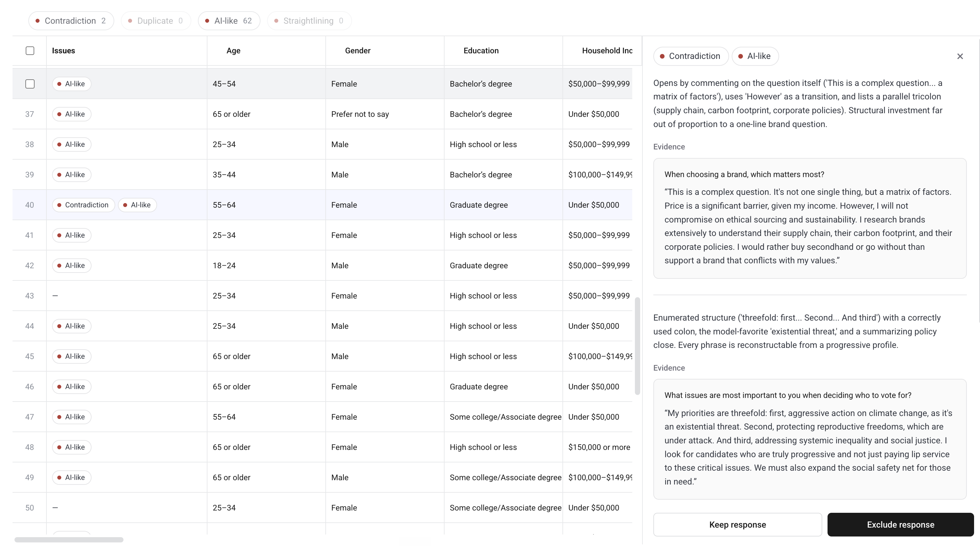
Task: Select row number 43
Action: (29, 296)
